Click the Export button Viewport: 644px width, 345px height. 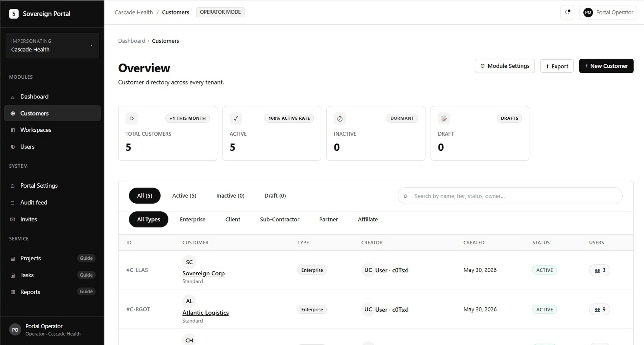click(x=557, y=66)
